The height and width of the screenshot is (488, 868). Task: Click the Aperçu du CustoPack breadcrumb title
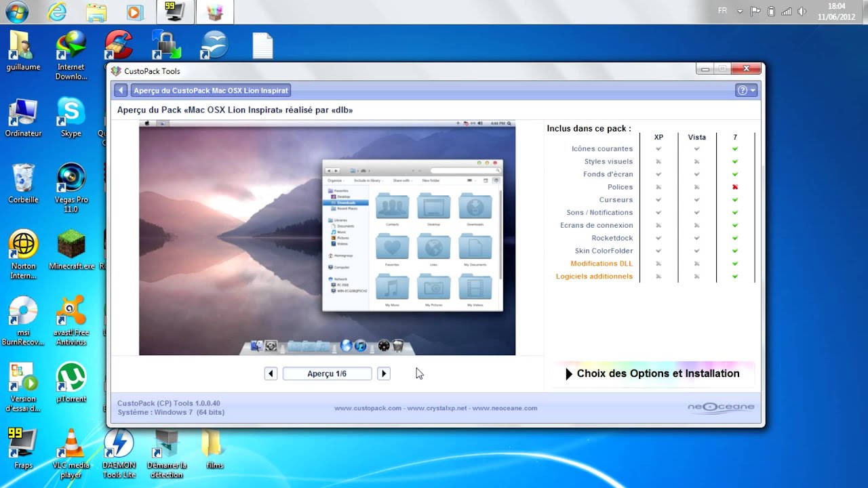pos(211,90)
